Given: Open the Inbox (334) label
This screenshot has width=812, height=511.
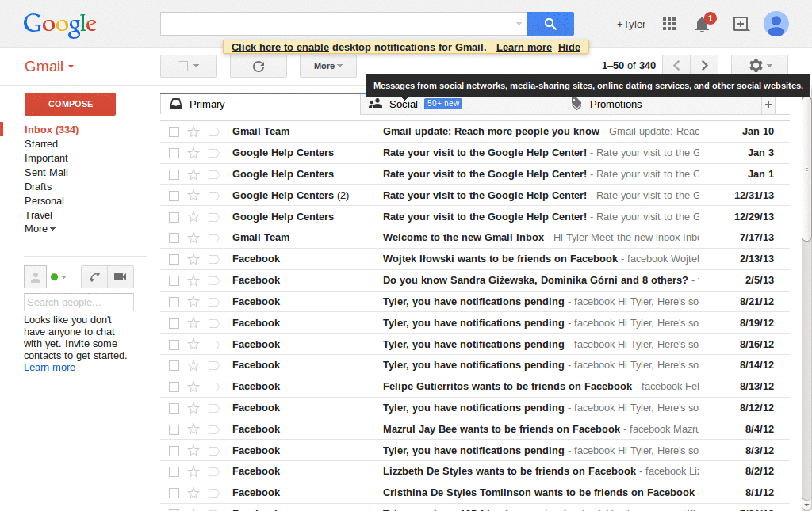Looking at the screenshot, I should [52, 130].
